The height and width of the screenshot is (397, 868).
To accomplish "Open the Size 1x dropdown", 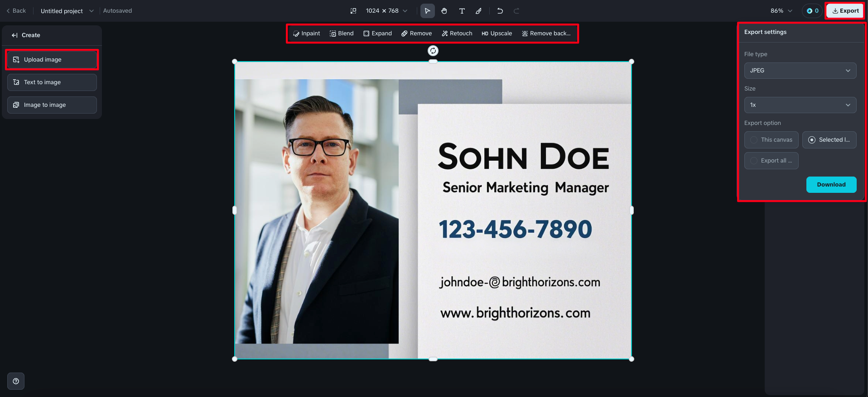I will click(800, 105).
